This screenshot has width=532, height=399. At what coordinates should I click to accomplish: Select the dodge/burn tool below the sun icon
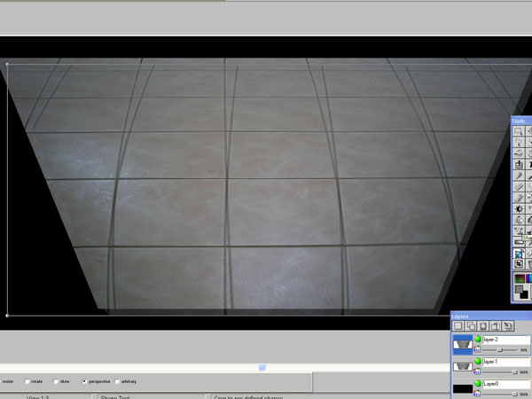[x=518, y=220]
